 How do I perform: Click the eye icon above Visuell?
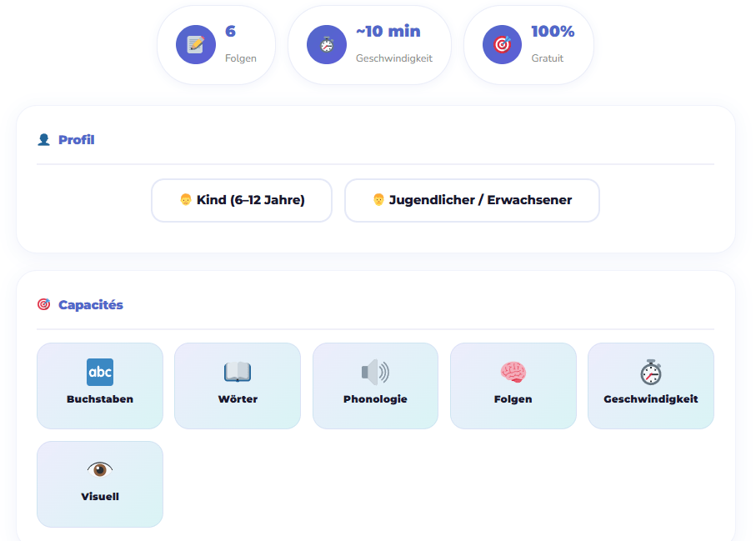click(x=100, y=469)
